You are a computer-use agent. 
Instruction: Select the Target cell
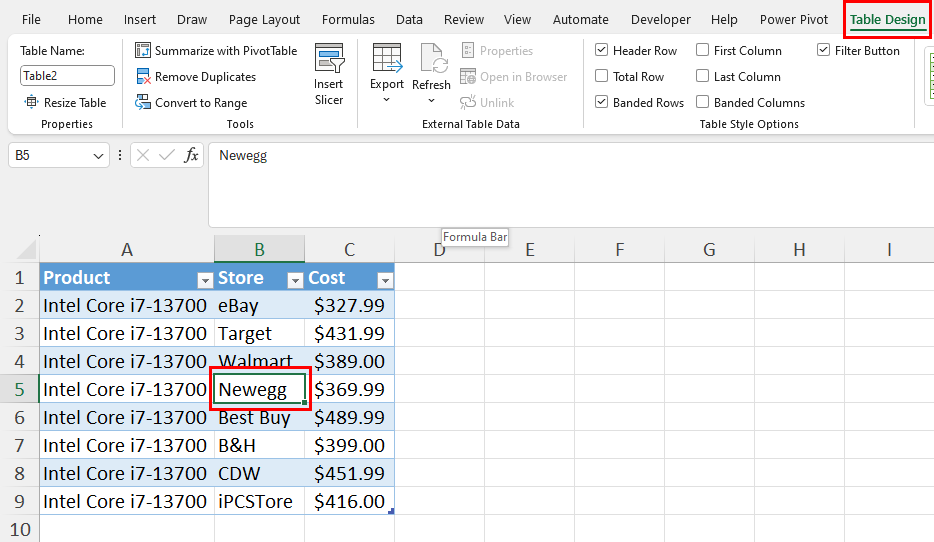(x=259, y=333)
